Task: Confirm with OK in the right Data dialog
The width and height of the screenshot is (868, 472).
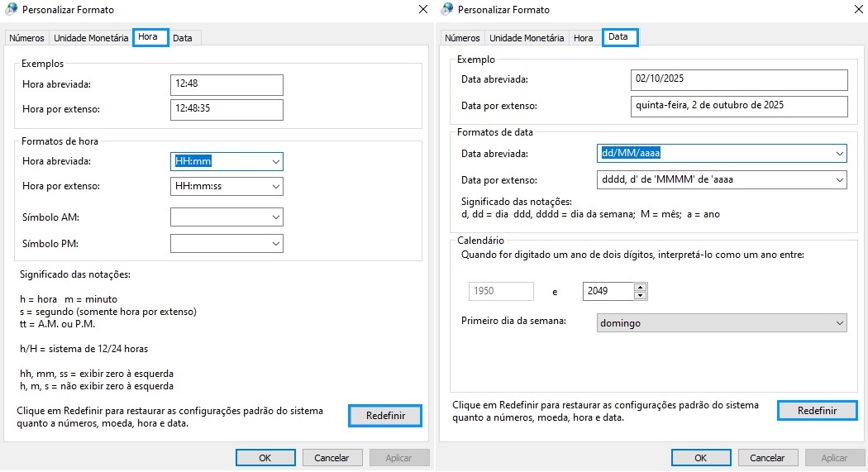Action: point(700,457)
